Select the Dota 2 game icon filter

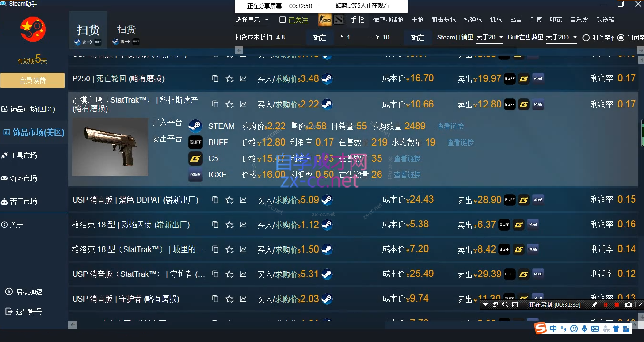[338, 20]
